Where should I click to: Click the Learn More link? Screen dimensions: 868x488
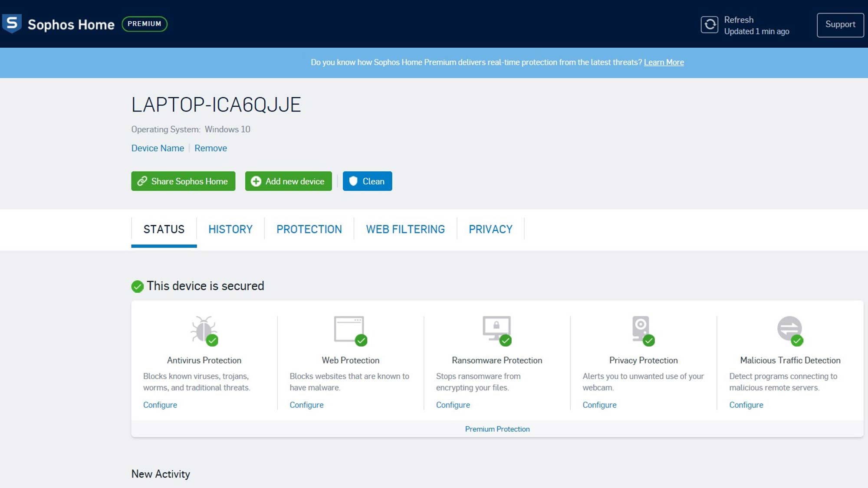(664, 62)
